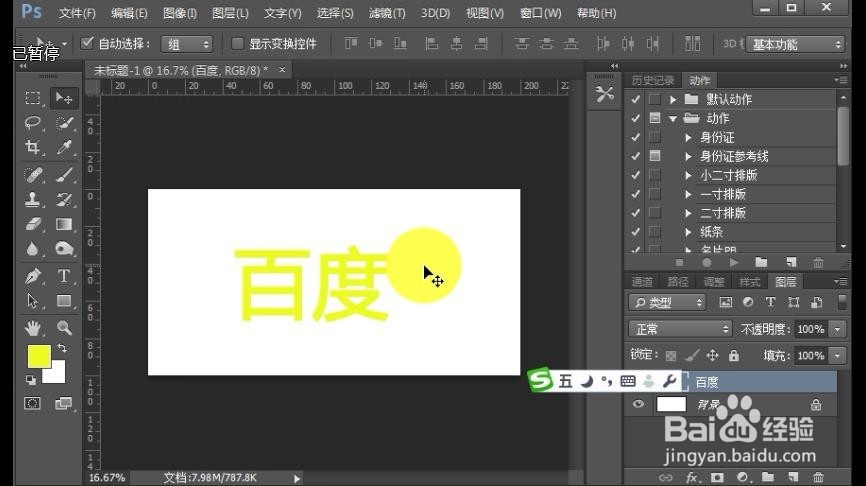Screen dimensions: 866x486
Task: Select the Sponge tool
Action: coord(64,249)
